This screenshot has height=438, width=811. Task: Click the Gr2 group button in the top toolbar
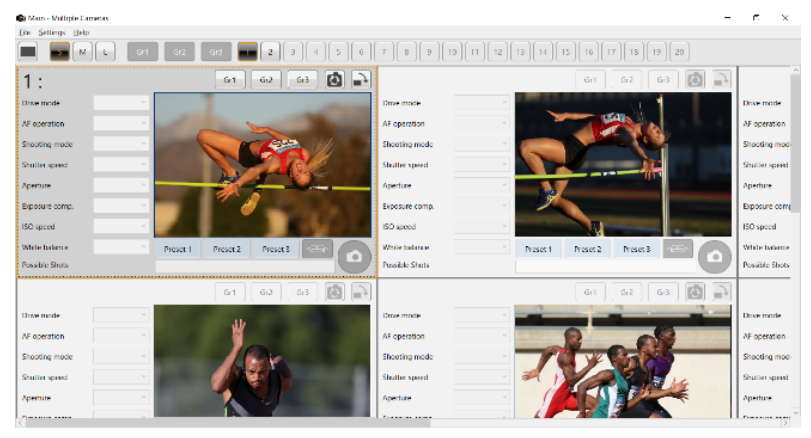coord(179,52)
